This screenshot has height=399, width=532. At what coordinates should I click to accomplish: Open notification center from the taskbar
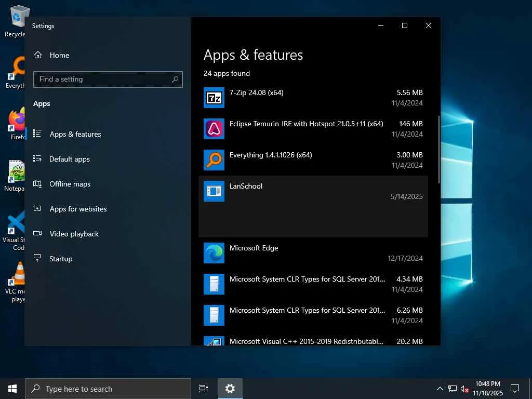click(515, 389)
